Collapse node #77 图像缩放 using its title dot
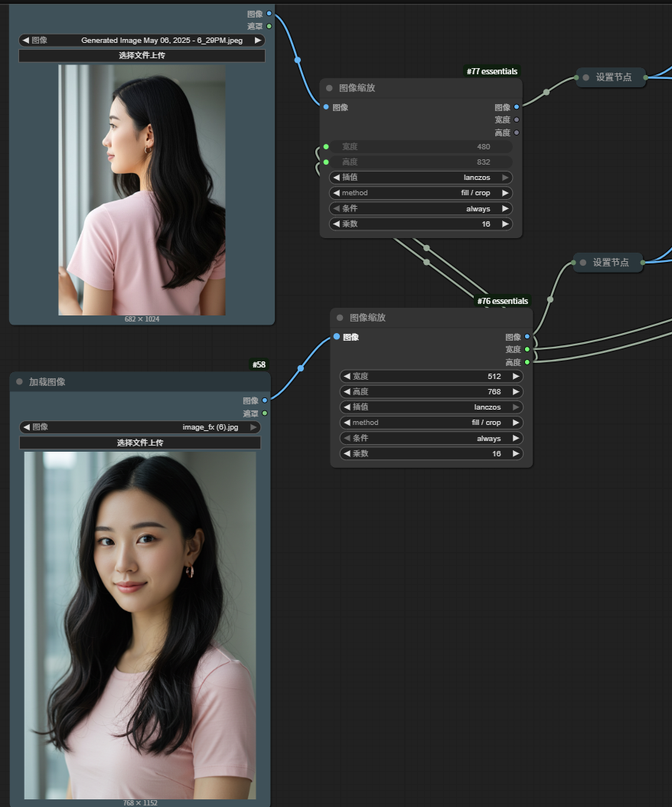The height and width of the screenshot is (807, 672). pyautogui.click(x=329, y=88)
